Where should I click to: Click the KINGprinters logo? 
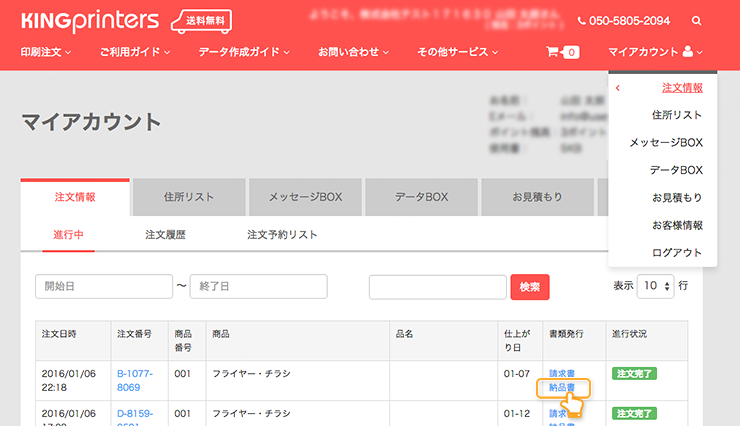(89, 19)
